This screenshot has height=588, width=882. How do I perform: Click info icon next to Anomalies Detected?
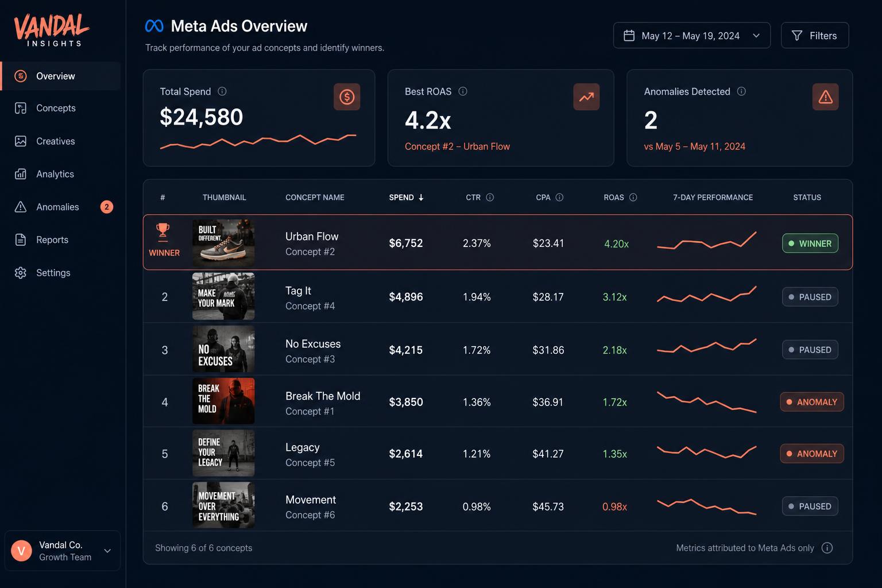pyautogui.click(x=741, y=91)
